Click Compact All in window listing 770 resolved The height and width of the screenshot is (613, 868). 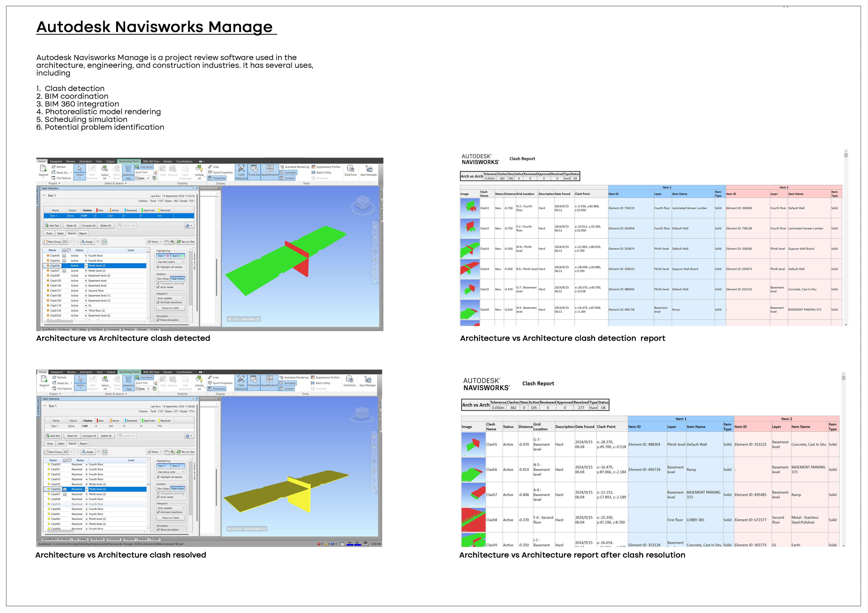[89, 436]
